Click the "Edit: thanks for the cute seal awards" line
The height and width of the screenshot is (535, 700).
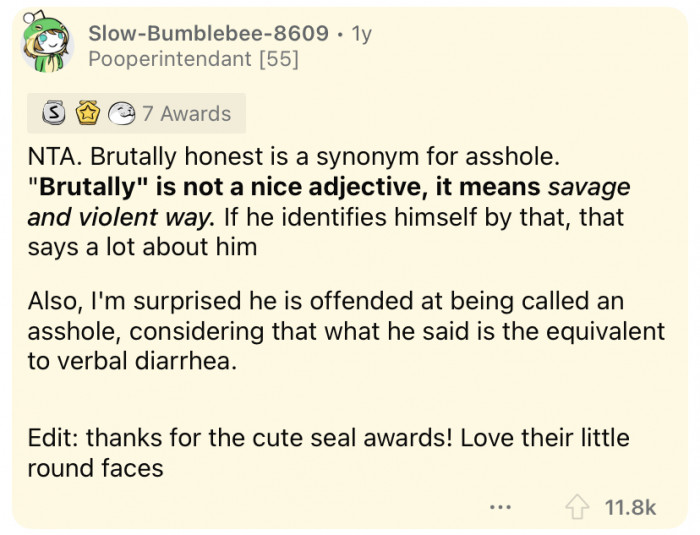tap(328, 439)
